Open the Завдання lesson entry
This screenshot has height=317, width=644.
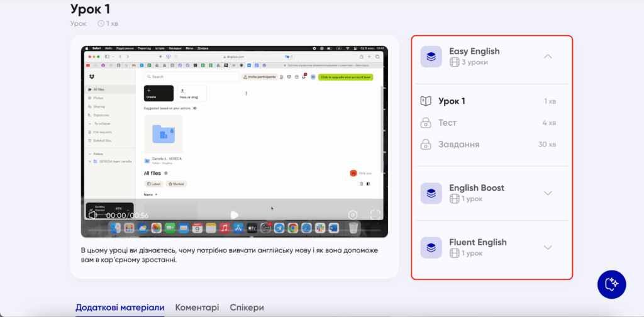[458, 145]
